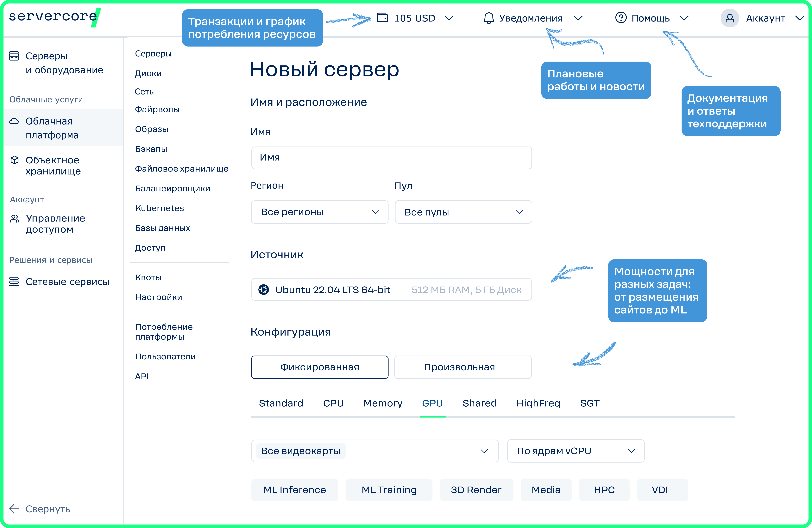812x528 pixels.
Task: Open Файрволы in the submenu
Action: [157, 109]
